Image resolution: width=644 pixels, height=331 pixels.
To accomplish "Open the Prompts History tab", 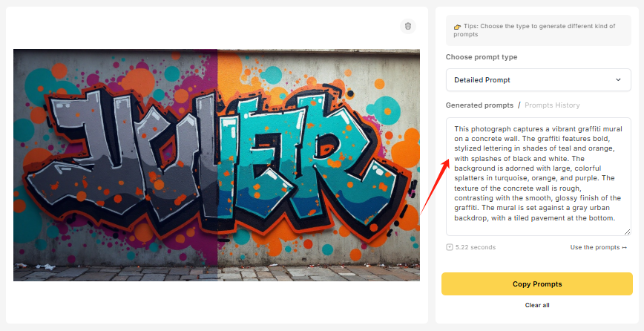I will click(x=552, y=105).
